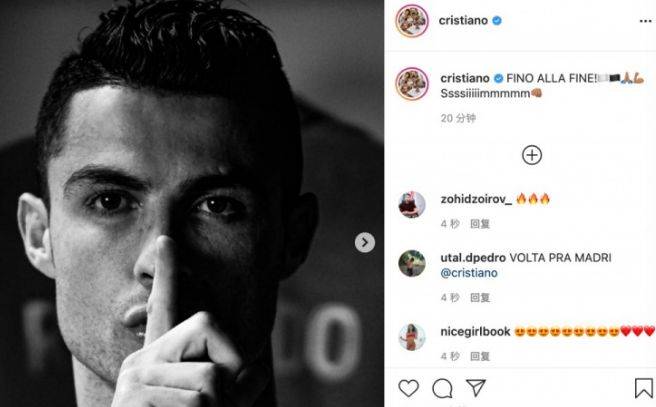The width and height of the screenshot is (656, 407).
Task: Reply to nicegirlbook comment
Action: [480, 356]
